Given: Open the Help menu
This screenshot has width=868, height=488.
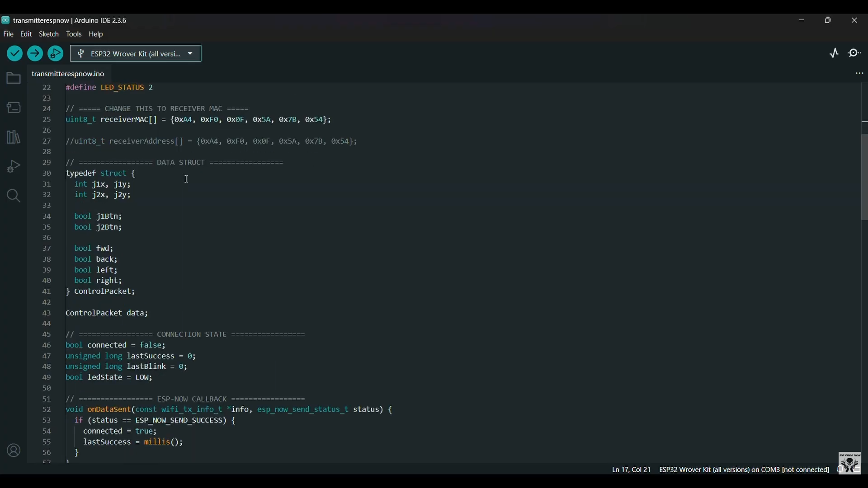Looking at the screenshot, I should click(96, 34).
